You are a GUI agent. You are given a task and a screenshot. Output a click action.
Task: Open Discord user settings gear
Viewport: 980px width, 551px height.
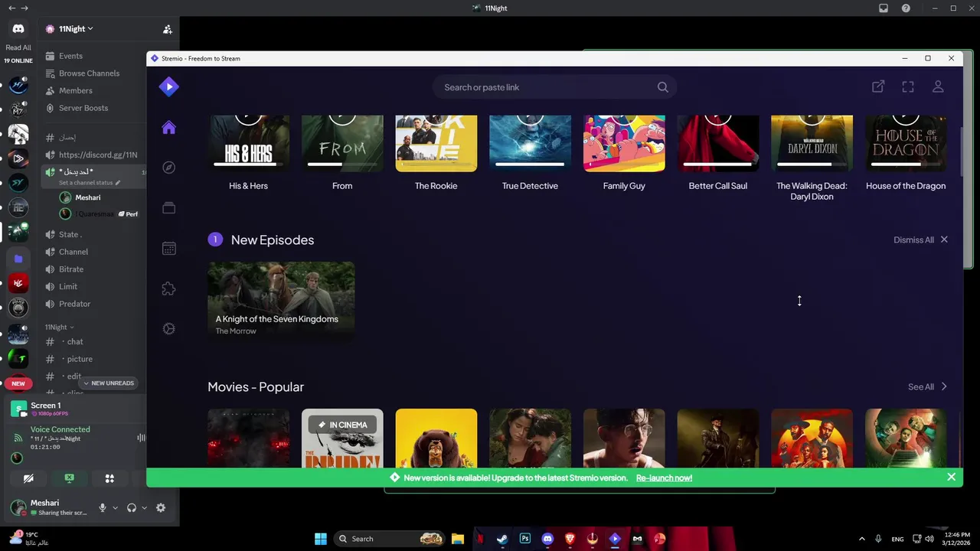click(161, 507)
